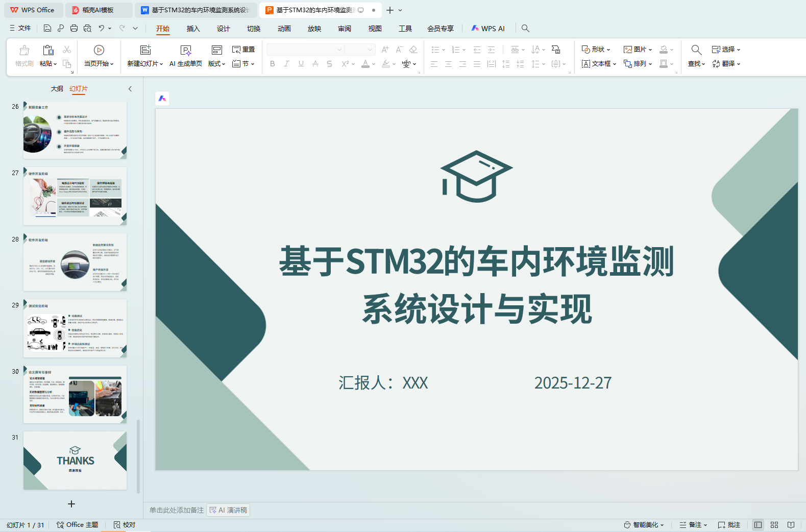Click the AI 演讲稿 button

coord(228,510)
